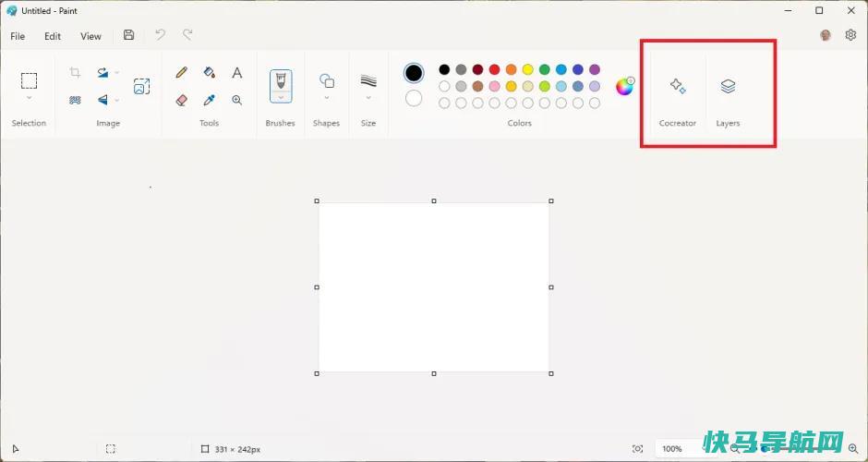Click the Redo arrow
Viewport: 868px width, 462px height.
(x=187, y=35)
